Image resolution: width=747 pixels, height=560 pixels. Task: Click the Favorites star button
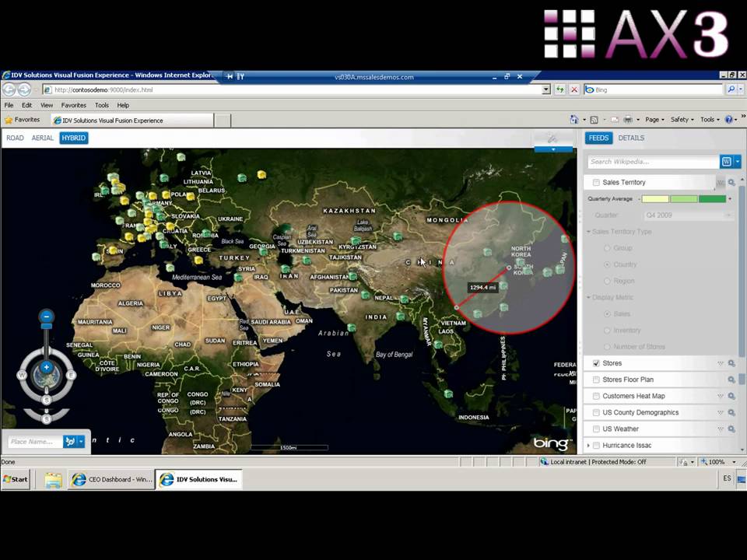[22, 120]
